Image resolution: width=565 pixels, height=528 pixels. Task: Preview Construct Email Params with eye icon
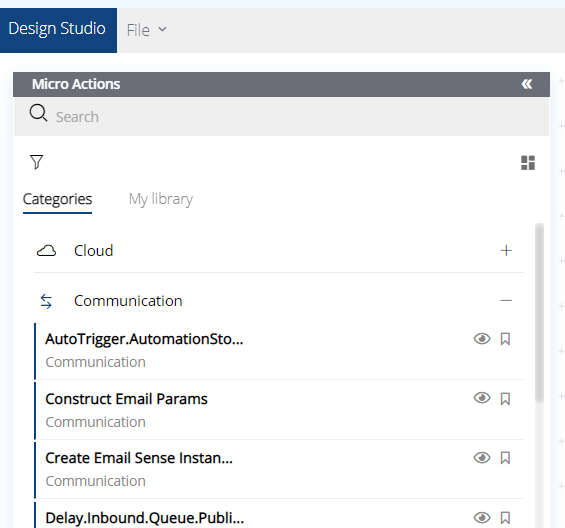[482, 398]
